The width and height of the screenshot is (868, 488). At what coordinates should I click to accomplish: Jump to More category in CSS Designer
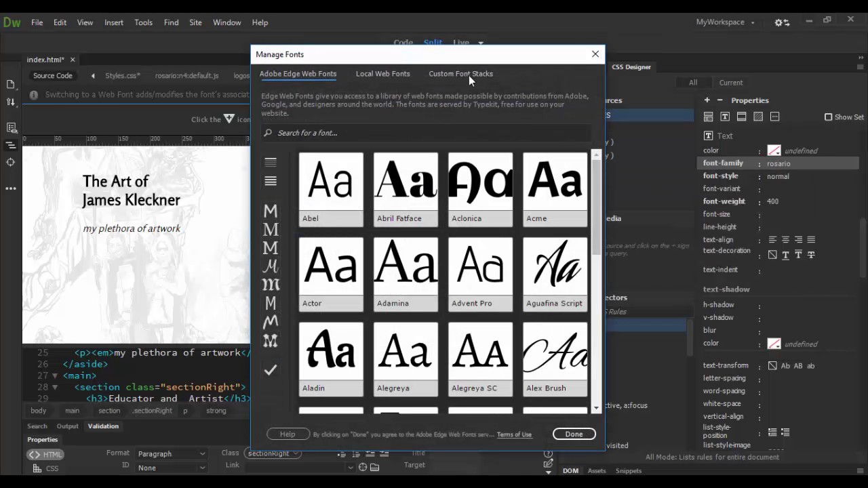click(775, 117)
